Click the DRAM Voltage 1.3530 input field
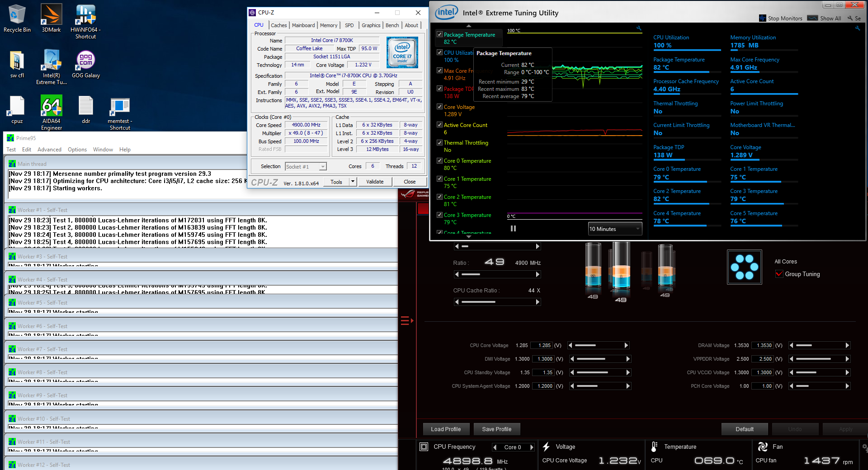The height and width of the screenshot is (470, 868). (x=762, y=345)
